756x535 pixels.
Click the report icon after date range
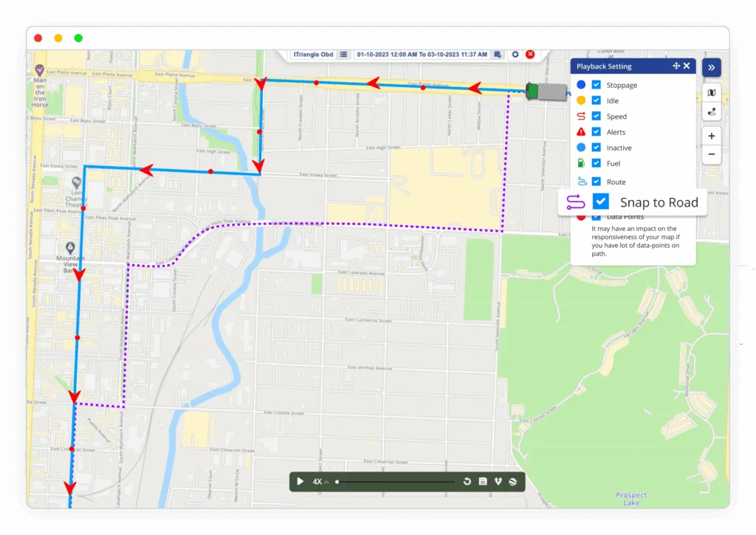point(498,55)
